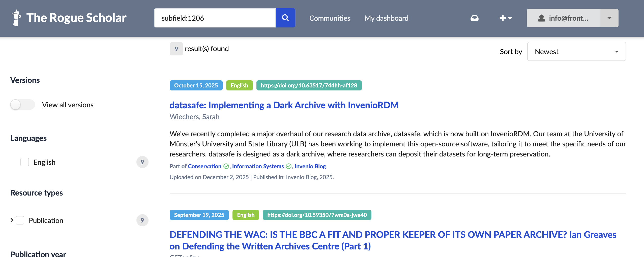The width and height of the screenshot is (644, 257).
Task: Expand the Publication resource type subtree
Action: click(12, 220)
